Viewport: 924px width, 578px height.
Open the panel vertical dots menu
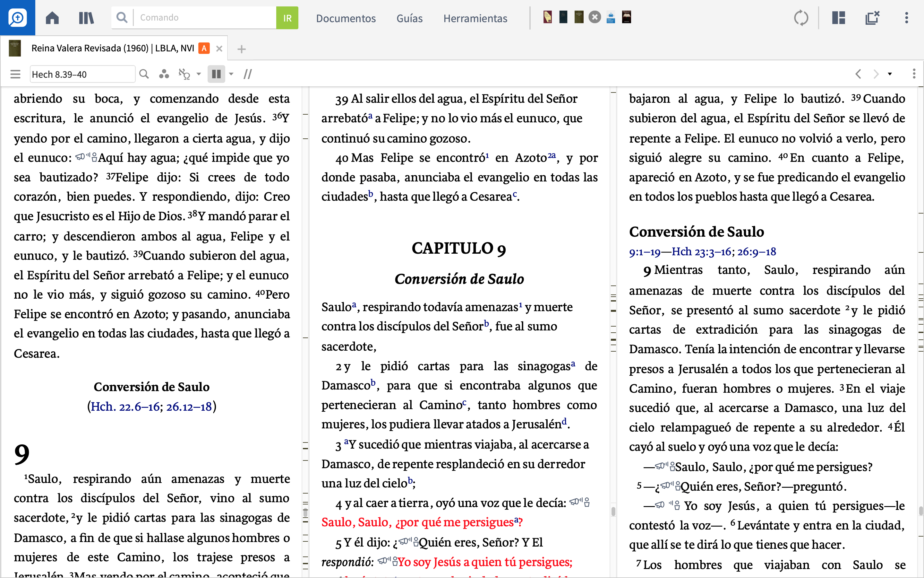(x=914, y=74)
